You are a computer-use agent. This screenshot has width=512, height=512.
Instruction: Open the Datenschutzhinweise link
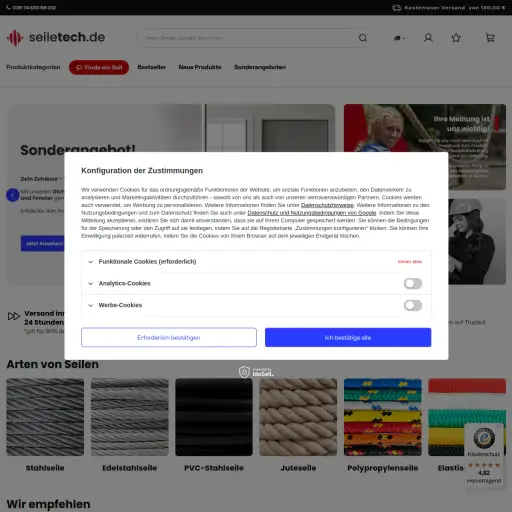pyautogui.click(x=327, y=205)
